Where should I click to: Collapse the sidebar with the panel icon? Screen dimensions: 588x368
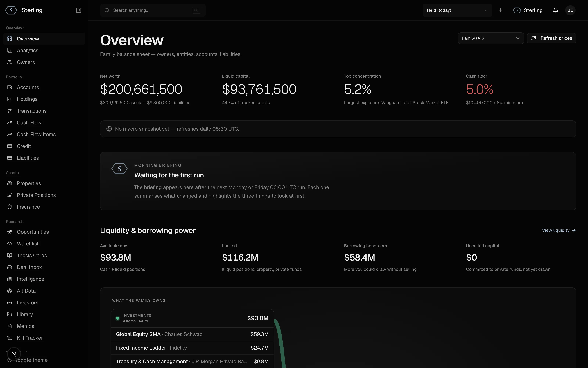(78, 10)
